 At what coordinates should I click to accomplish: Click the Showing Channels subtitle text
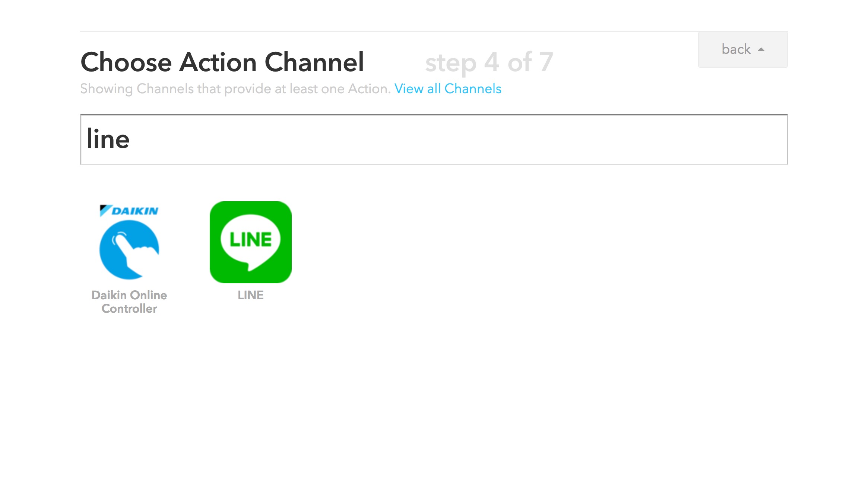coord(235,89)
